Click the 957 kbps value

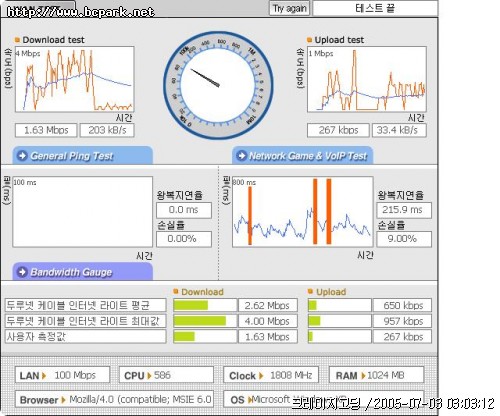(x=402, y=321)
